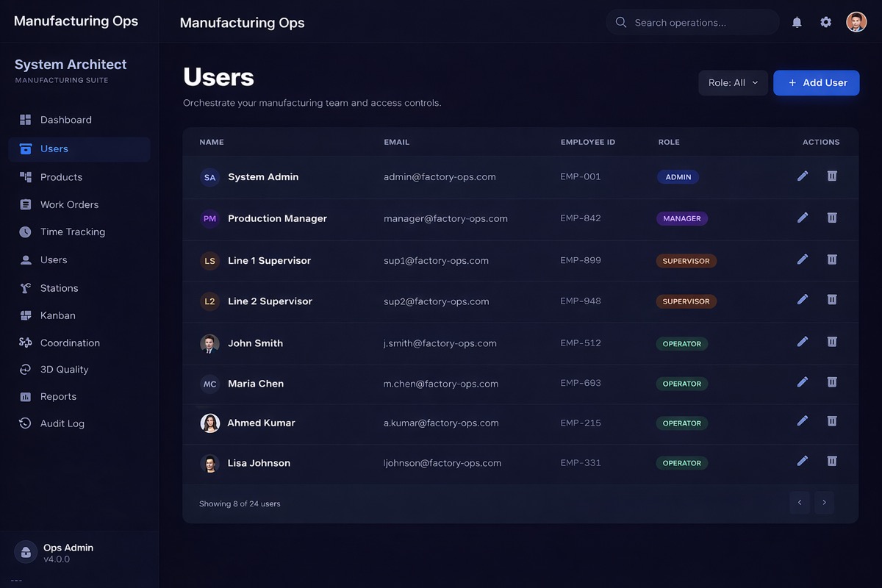Screen dimensions: 882x588
Task: Open the Role: All filter dropdown
Action: pos(733,82)
